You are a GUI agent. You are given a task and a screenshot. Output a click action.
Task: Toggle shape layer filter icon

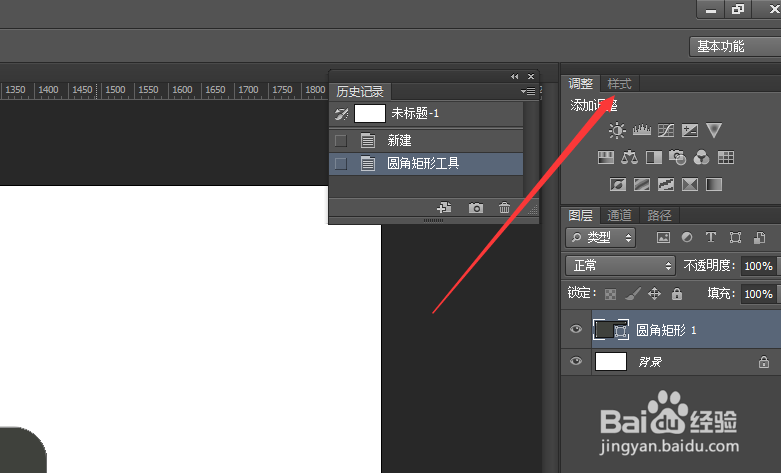(x=735, y=237)
